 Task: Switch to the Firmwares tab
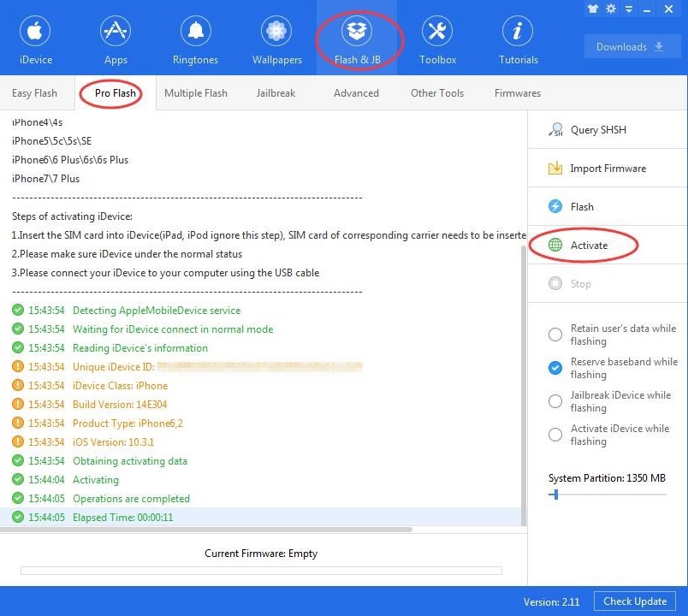pos(517,93)
